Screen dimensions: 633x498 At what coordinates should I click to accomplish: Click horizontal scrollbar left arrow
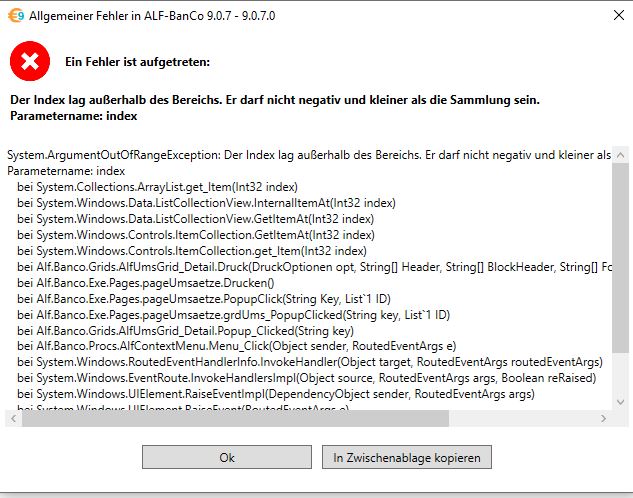(14, 418)
